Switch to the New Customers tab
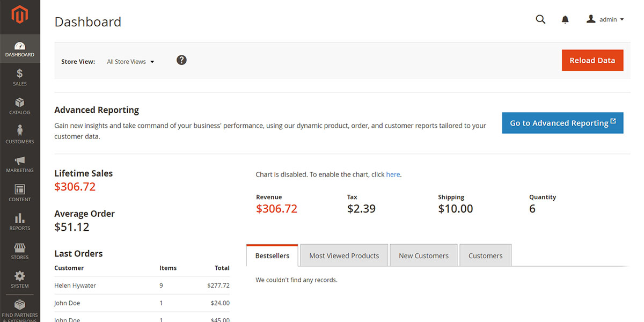Viewport: 644px width, 322px height. 423,255
